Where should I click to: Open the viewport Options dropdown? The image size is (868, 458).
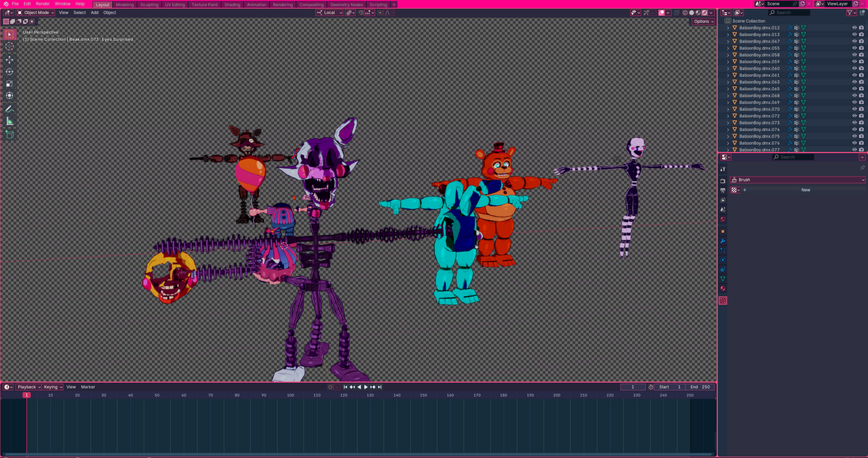click(703, 21)
